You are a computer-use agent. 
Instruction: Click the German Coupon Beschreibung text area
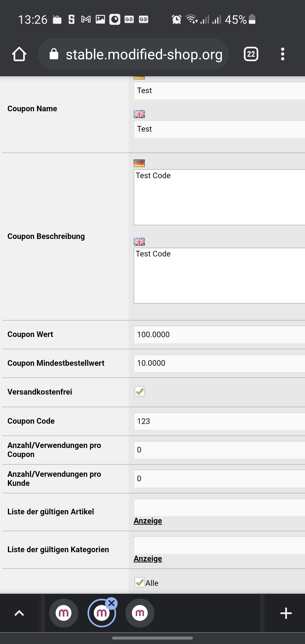coord(219,197)
